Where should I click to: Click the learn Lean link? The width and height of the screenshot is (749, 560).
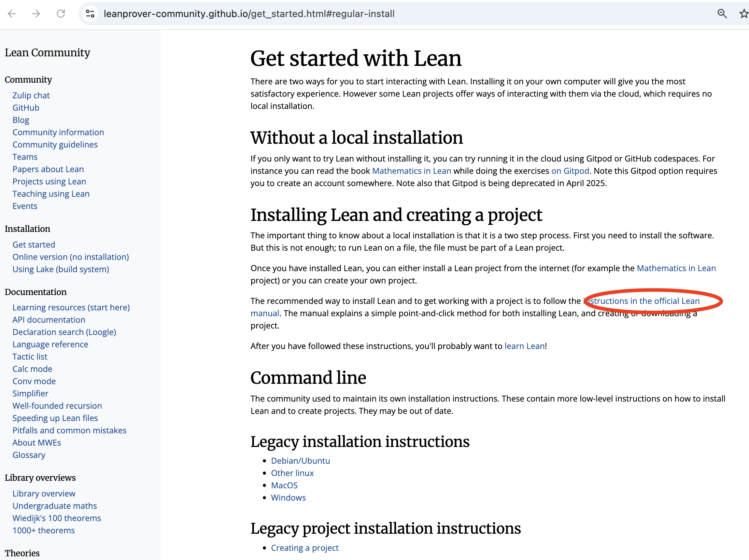(x=524, y=346)
